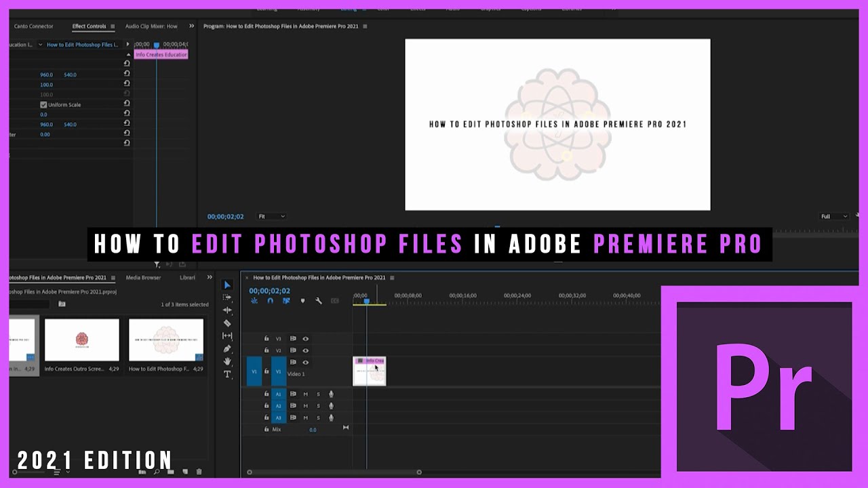
Task: Click the Find magnifier in Project panel
Action: coord(157,471)
